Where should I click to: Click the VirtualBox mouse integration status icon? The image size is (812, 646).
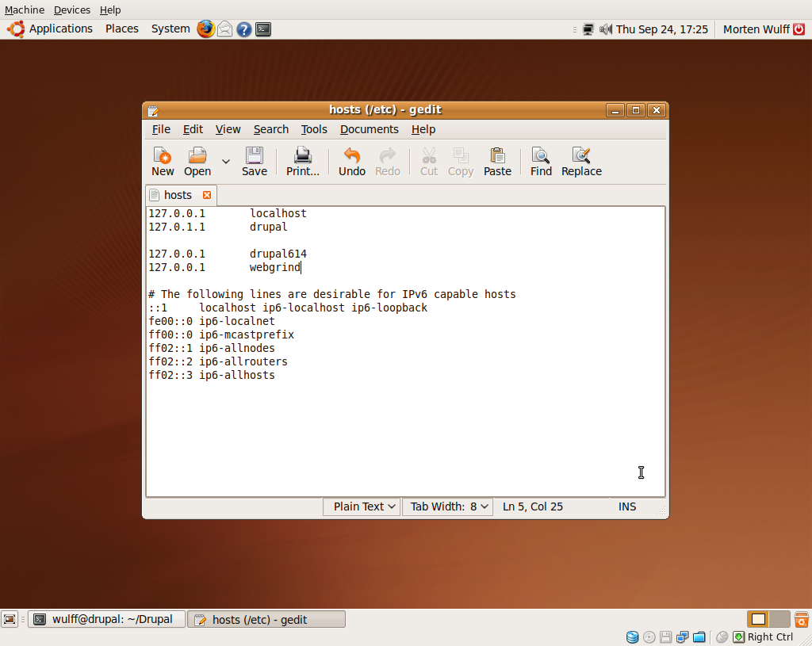click(x=722, y=637)
